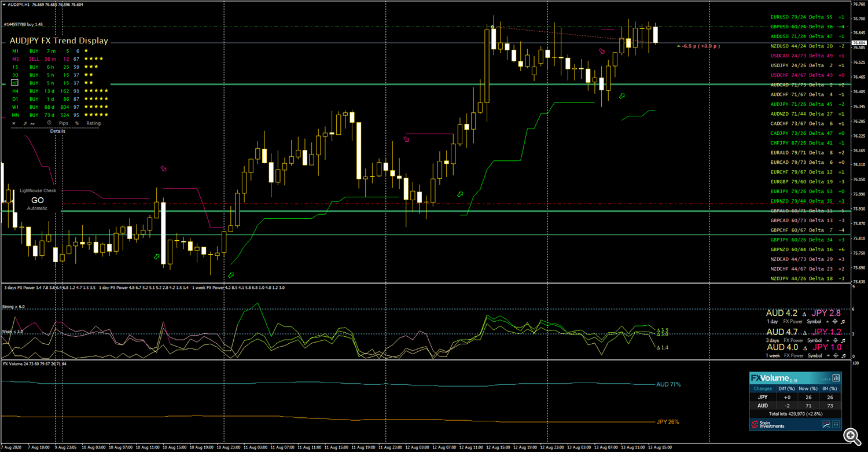The image size is (868, 452).
Task: Expand Details under the Trend Display
Action: coord(58,131)
